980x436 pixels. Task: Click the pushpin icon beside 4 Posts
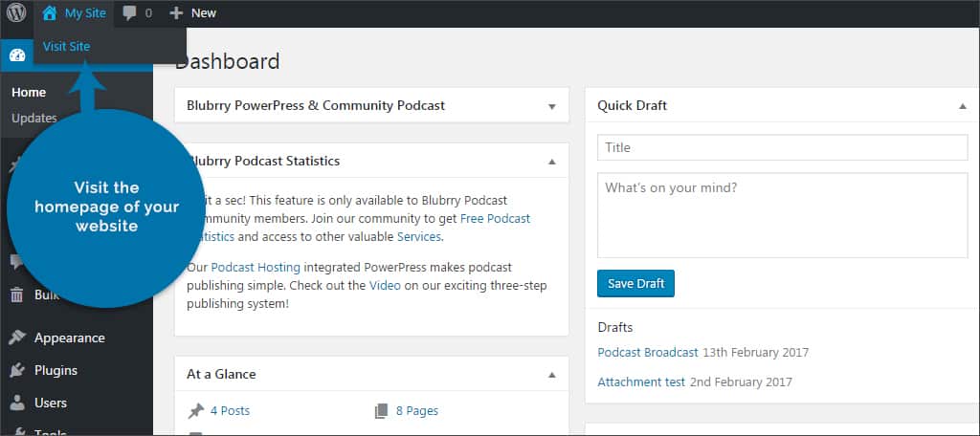(x=196, y=411)
